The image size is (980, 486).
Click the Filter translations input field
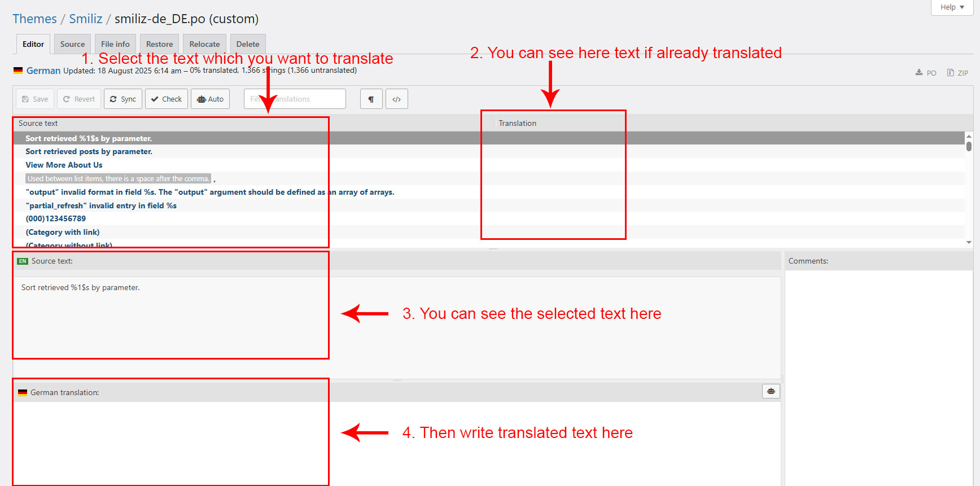(295, 99)
